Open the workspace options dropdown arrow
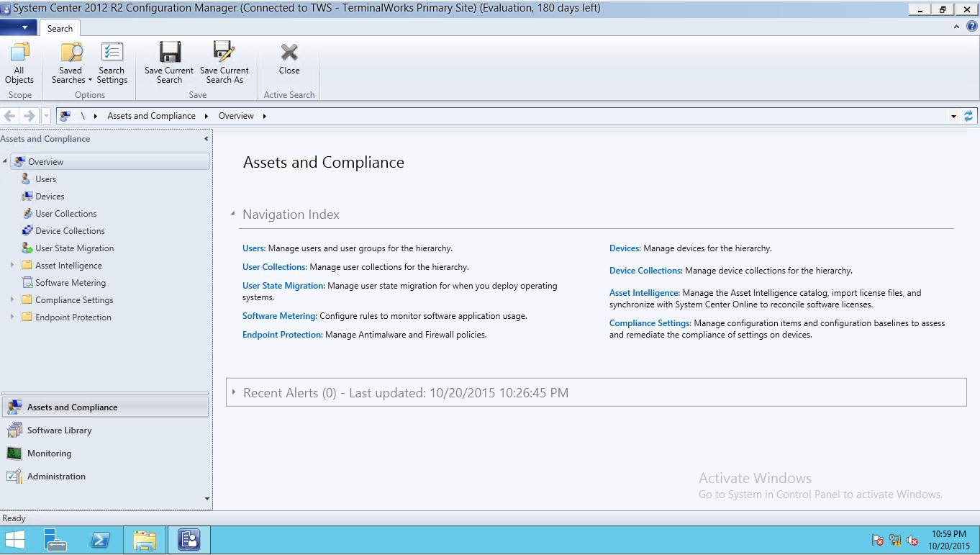This screenshot has height=555, width=980. pos(207,499)
